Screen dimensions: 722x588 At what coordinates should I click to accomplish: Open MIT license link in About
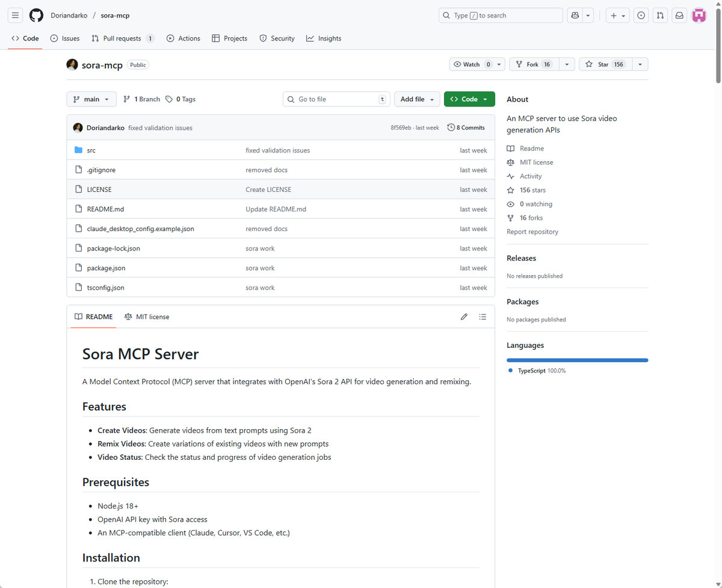530,162
